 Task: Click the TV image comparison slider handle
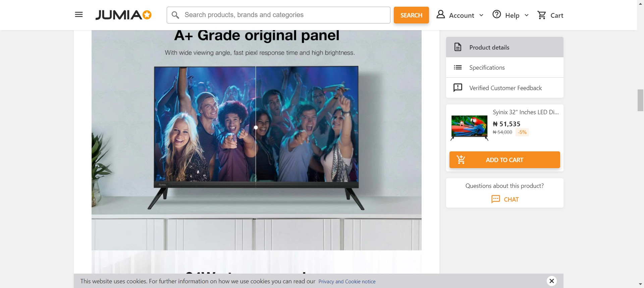[x=256, y=128]
